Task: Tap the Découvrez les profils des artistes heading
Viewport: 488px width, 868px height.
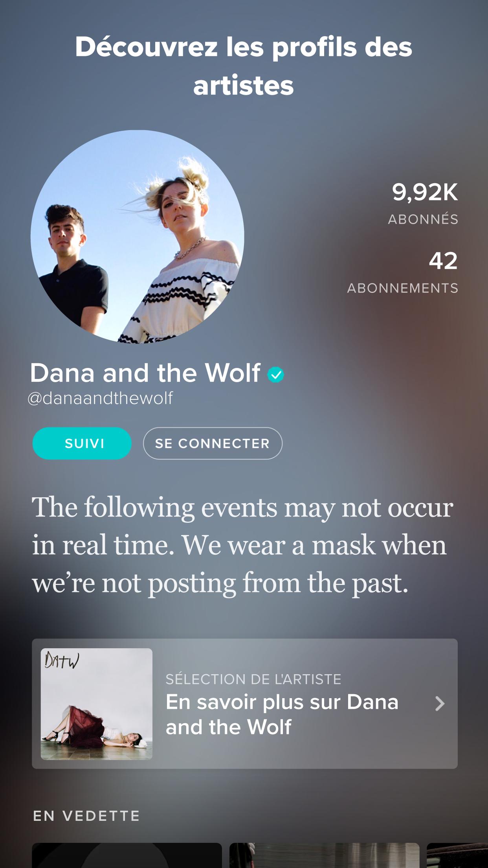Action: point(244,66)
